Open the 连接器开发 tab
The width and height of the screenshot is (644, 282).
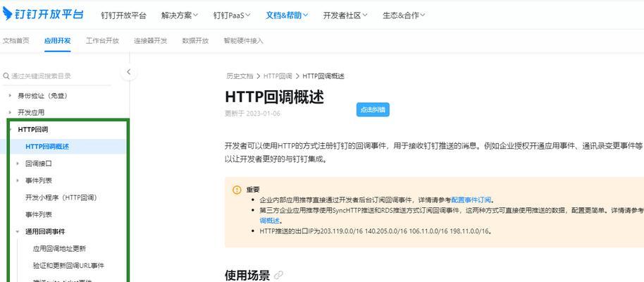click(150, 40)
